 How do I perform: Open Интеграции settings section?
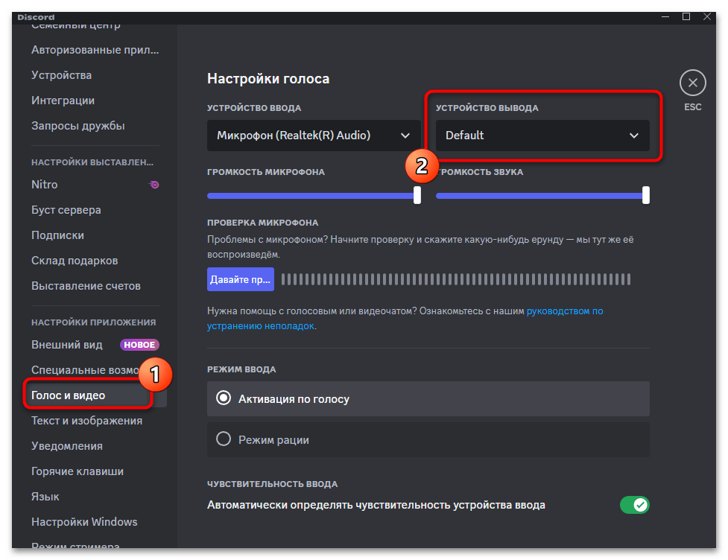(x=63, y=101)
